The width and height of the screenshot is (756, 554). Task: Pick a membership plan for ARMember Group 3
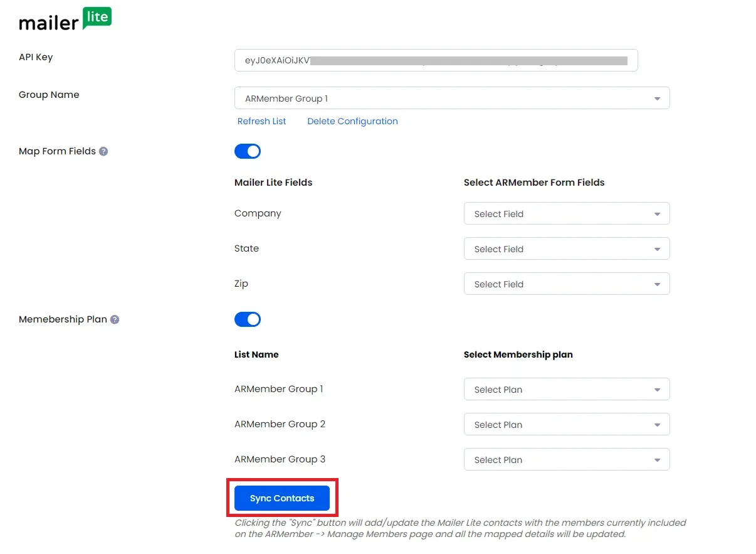pyautogui.click(x=567, y=459)
